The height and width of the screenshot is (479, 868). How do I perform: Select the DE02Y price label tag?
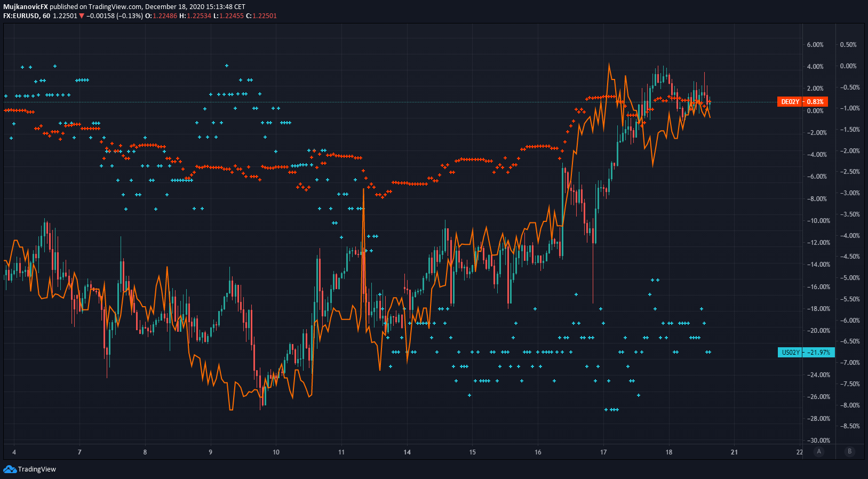pos(802,102)
